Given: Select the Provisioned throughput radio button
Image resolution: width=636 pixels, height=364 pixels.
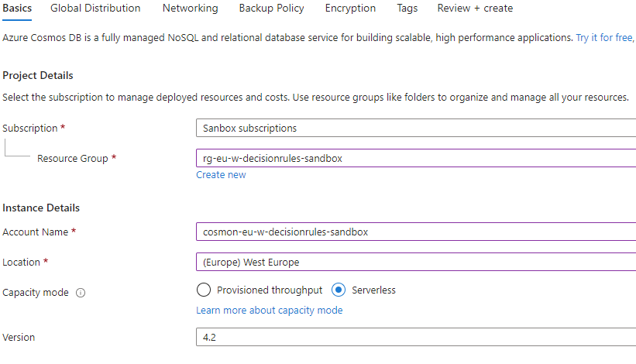Looking at the screenshot, I should pos(204,290).
